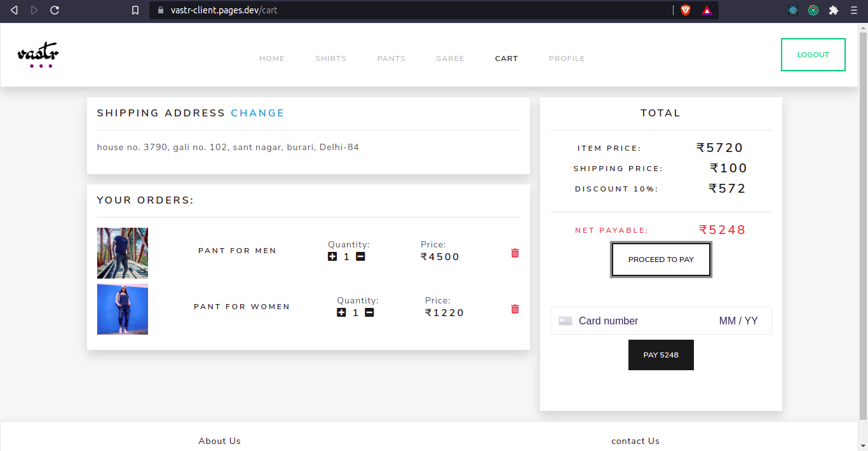The image size is (868, 451).
Task: Bookmark this page via bookmark icon
Action: click(135, 10)
